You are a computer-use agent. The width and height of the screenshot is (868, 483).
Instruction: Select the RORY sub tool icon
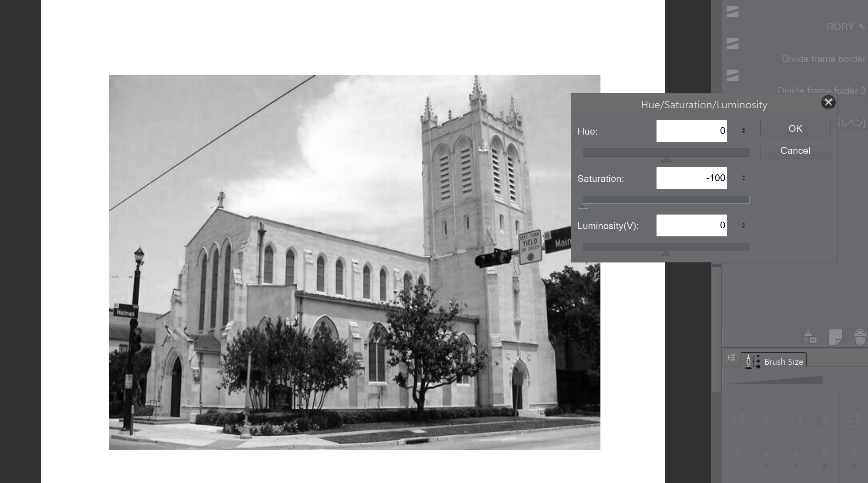(733, 12)
